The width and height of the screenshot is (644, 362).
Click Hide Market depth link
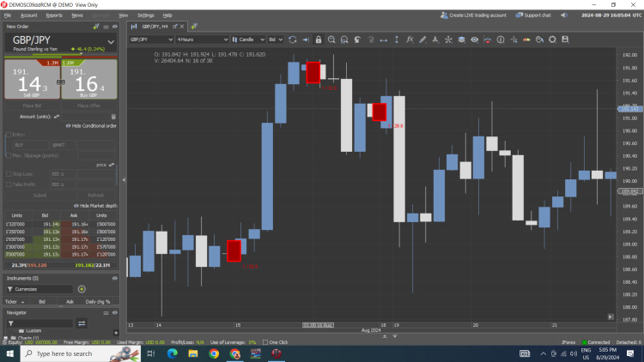(x=95, y=206)
